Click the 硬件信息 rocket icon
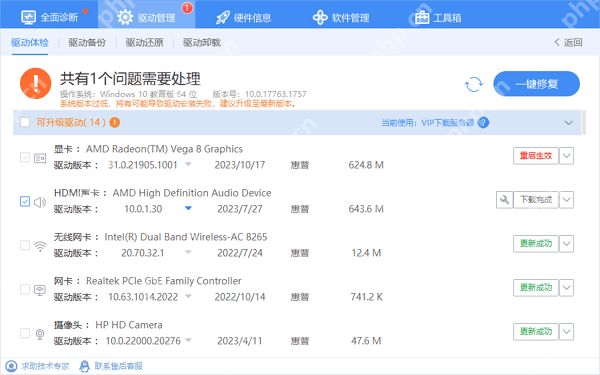Image resolution: width=600 pixels, height=375 pixels. coord(223,17)
